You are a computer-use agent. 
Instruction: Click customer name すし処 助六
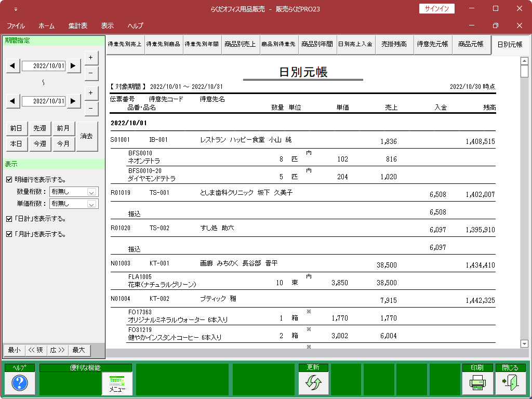click(x=217, y=228)
